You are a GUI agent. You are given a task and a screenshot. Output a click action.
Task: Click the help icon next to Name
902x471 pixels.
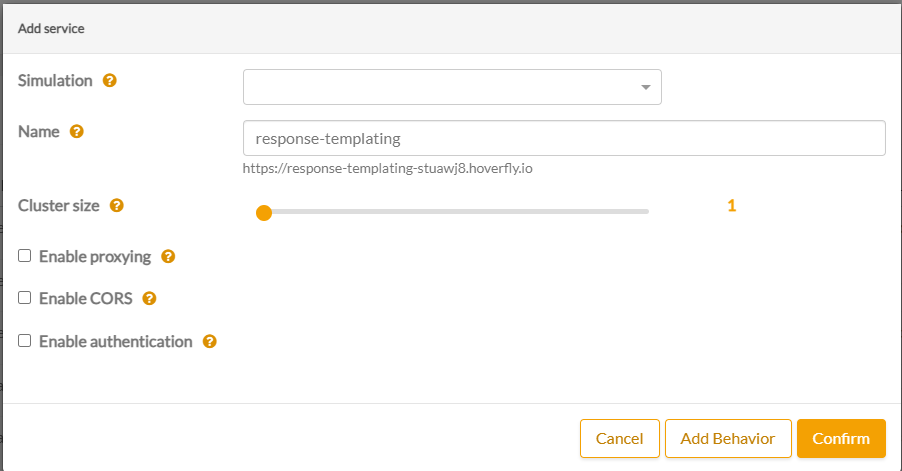77,131
